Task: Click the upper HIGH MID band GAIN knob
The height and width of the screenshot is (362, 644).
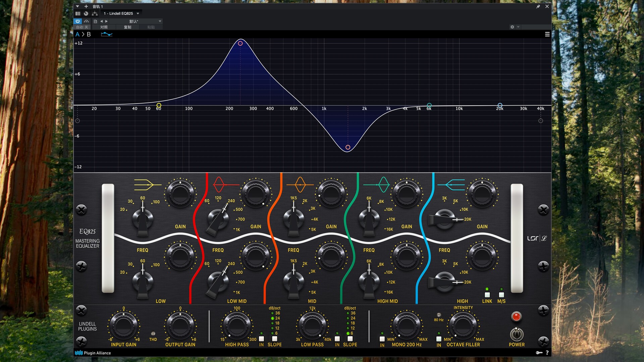Action: [x=407, y=194]
